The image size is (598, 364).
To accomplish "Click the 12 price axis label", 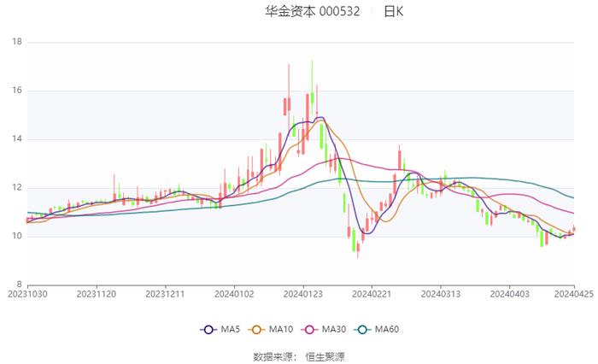I will [x=17, y=188].
